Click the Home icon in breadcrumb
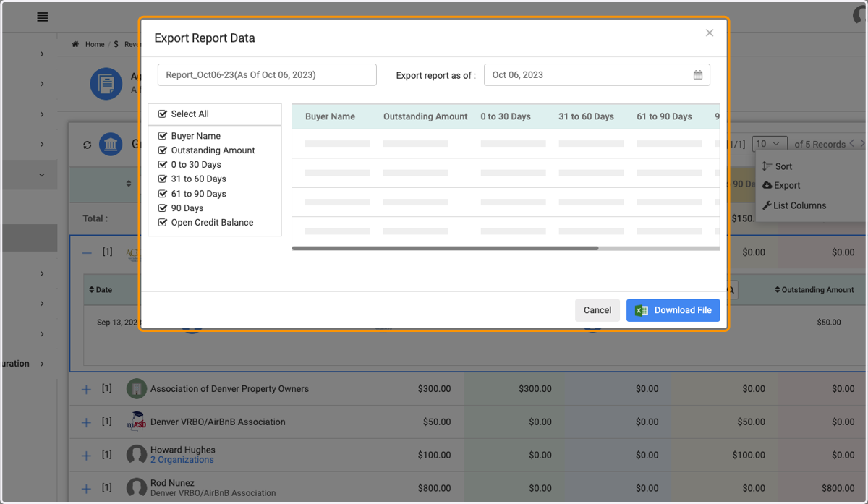 75,44
